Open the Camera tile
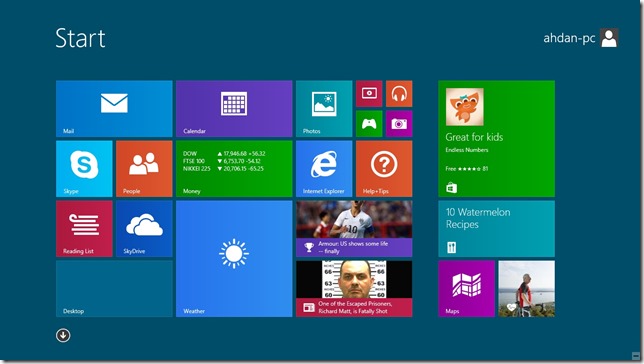 tap(399, 124)
